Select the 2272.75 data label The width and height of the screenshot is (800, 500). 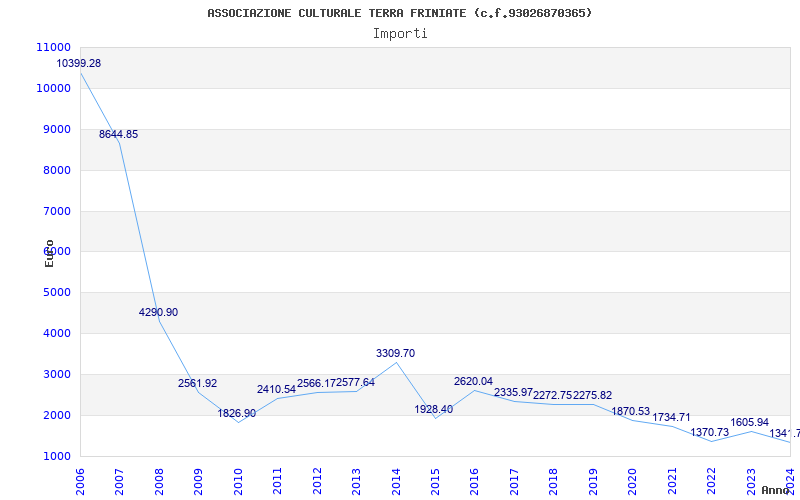point(553,395)
